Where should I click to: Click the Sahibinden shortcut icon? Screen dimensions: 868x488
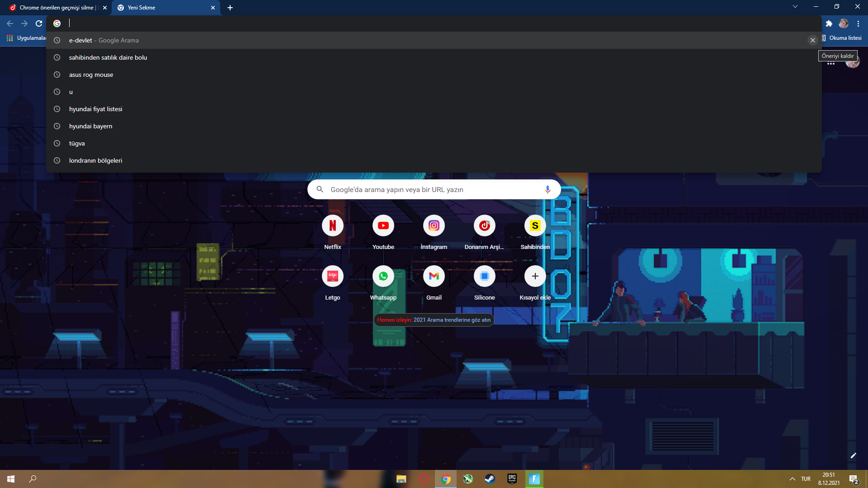click(535, 225)
